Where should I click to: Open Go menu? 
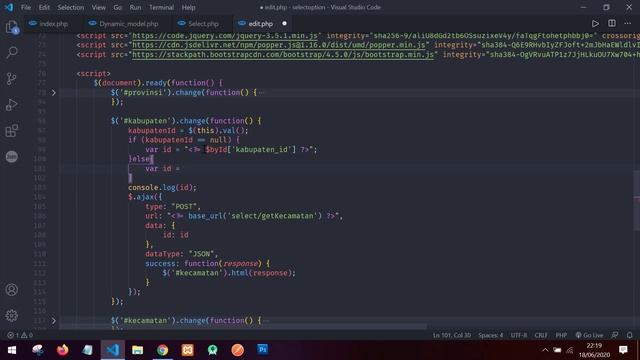(118, 7)
